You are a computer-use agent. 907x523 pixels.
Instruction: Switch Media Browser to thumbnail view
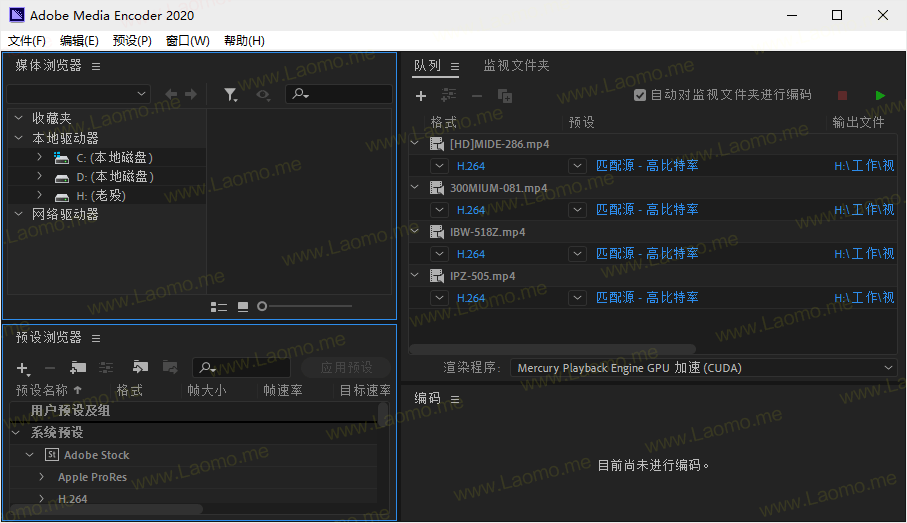click(243, 307)
